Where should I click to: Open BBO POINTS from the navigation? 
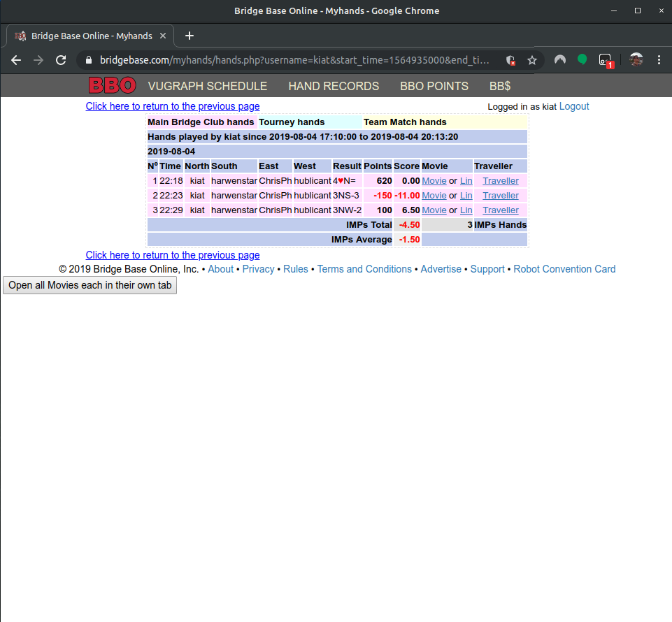(434, 86)
